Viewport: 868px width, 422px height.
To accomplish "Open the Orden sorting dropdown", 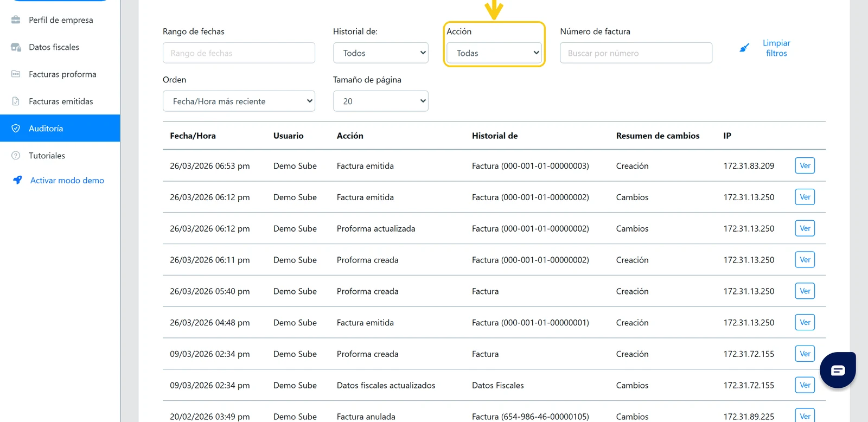I will click(x=239, y=101).
